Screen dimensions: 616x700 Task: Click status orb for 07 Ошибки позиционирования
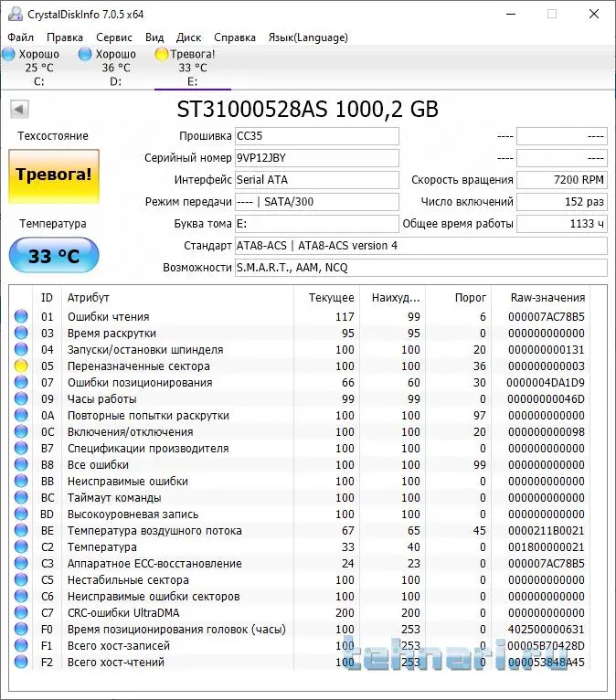tap(21, 383)
